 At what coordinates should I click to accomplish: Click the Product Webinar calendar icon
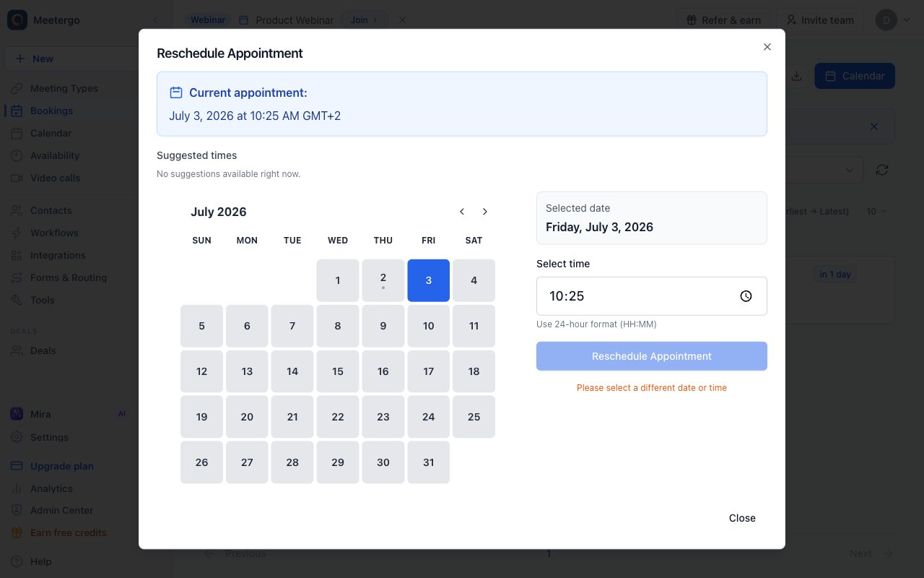pos(244,20)
